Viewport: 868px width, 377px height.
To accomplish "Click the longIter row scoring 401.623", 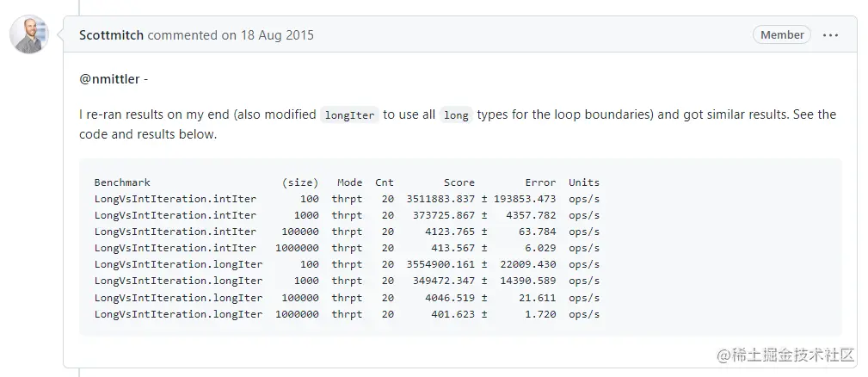I will click(x=347, y=314).
